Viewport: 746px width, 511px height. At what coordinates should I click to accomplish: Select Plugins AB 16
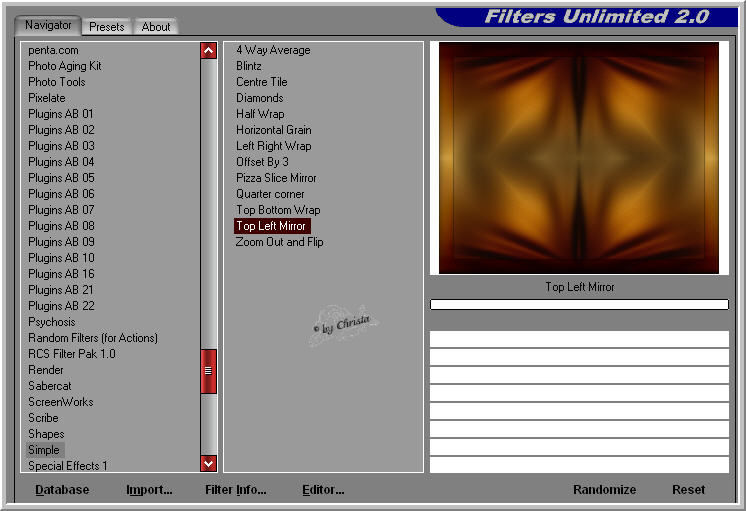tap(61, 274)
